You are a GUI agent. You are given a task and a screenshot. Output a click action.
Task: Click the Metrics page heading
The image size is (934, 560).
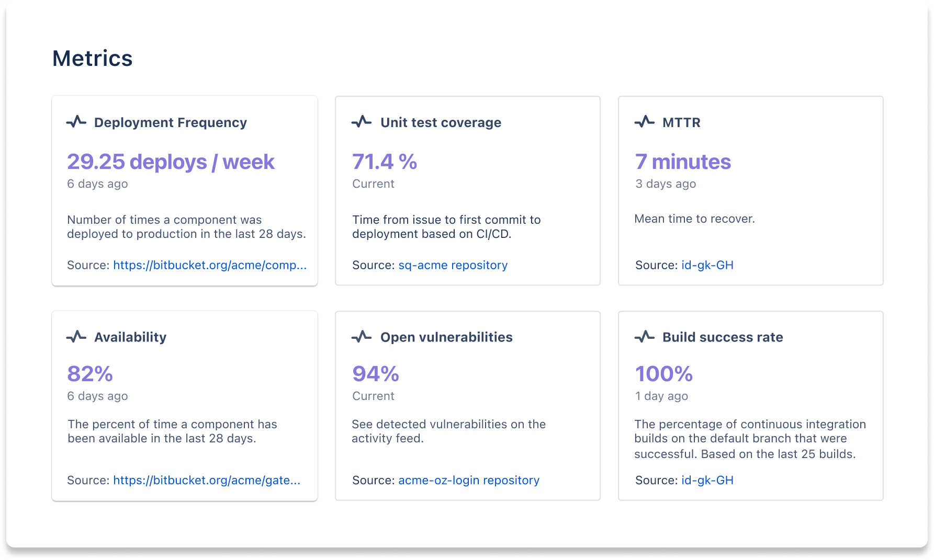[x=92, y=59]
